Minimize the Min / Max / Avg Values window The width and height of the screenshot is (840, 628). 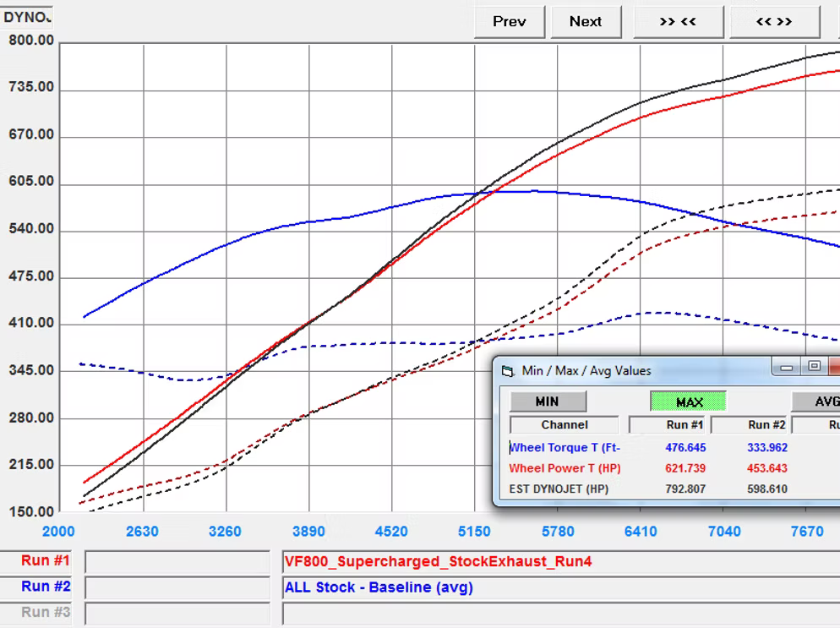787,367
